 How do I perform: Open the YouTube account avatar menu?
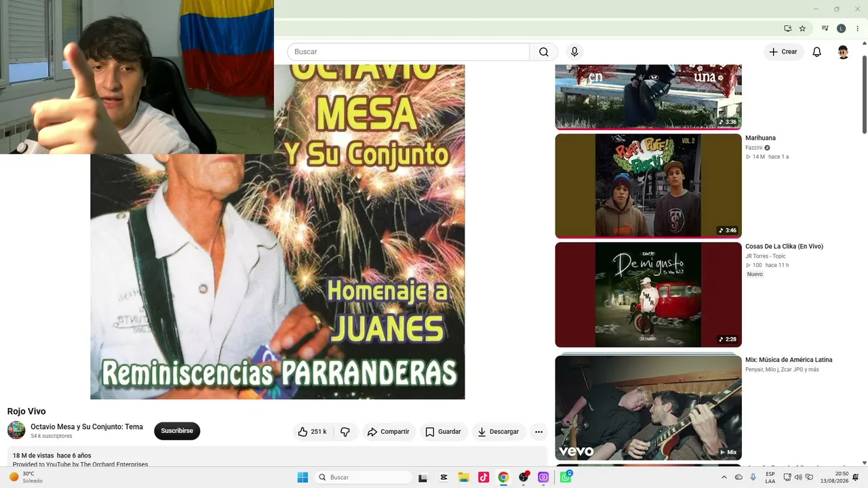pyautogui.click(x=843, y=52)
